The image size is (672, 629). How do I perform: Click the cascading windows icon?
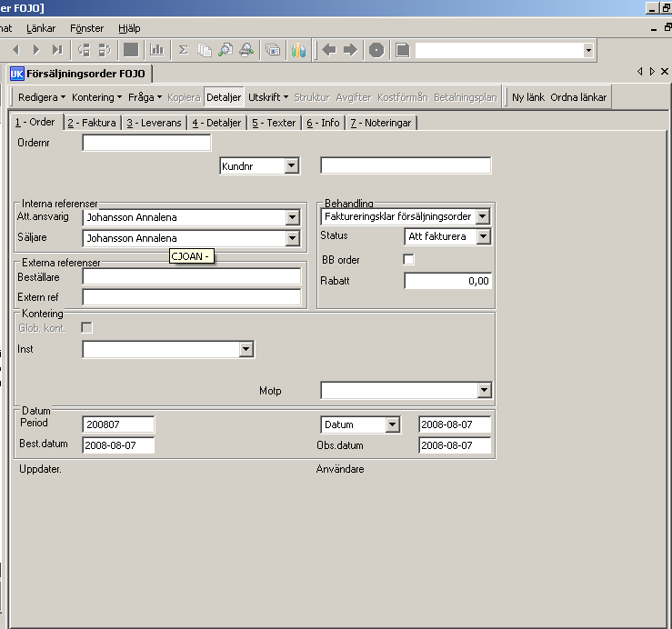273,50
